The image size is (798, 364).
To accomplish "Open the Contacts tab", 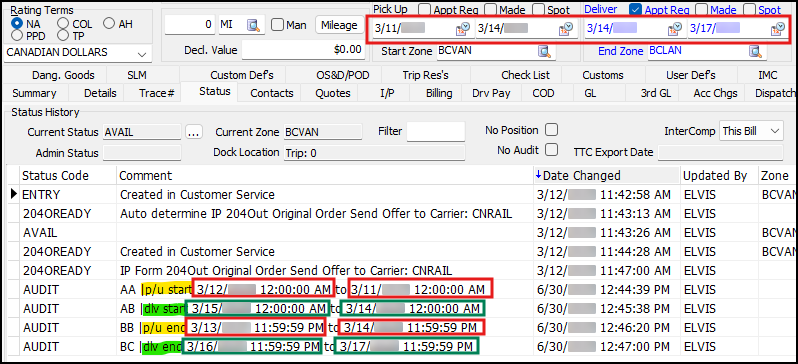I will (x=272, y=93).
